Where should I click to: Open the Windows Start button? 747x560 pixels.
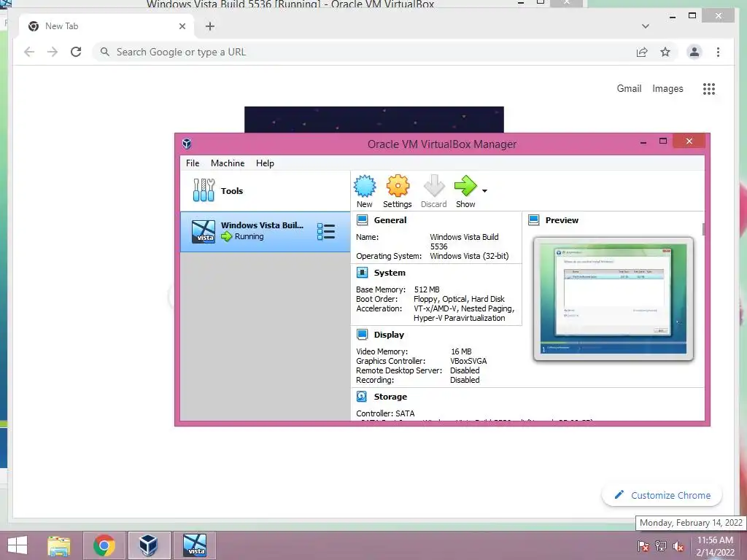(18, 545)
